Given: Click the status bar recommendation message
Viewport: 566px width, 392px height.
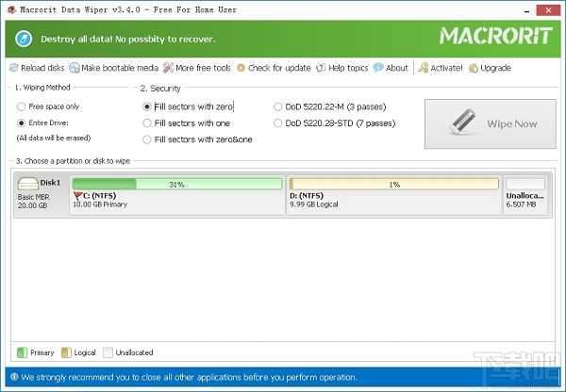Looking at the screenshot, I should 190,377.
